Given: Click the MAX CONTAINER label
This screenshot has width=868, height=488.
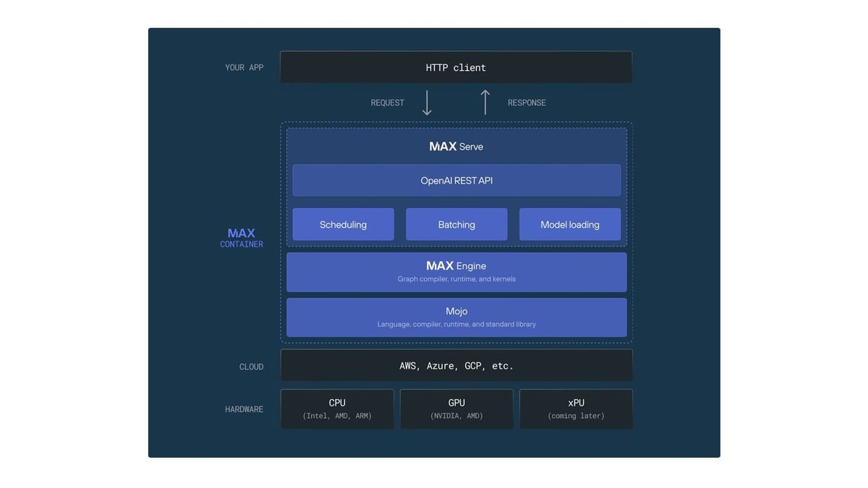Looking at the screenshot, I should tap(242, 238).
